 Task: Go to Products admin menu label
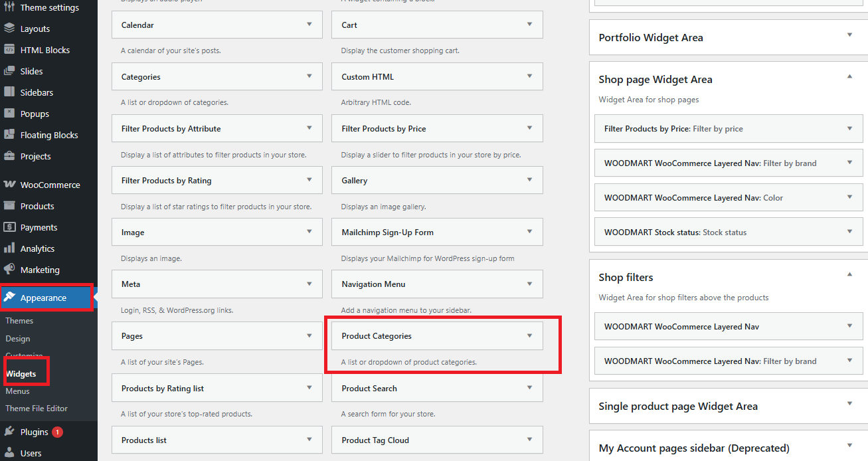37,206
